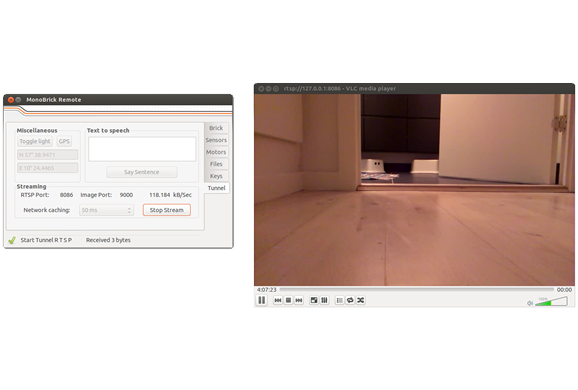This screenshot has width=578, height=390.
Task: Open the Network caching dropdown
Action: [x=106, y=210]
